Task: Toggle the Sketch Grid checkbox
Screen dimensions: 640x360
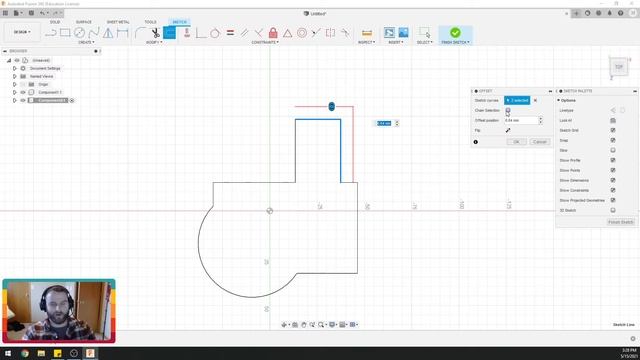Action: [613, 130]
